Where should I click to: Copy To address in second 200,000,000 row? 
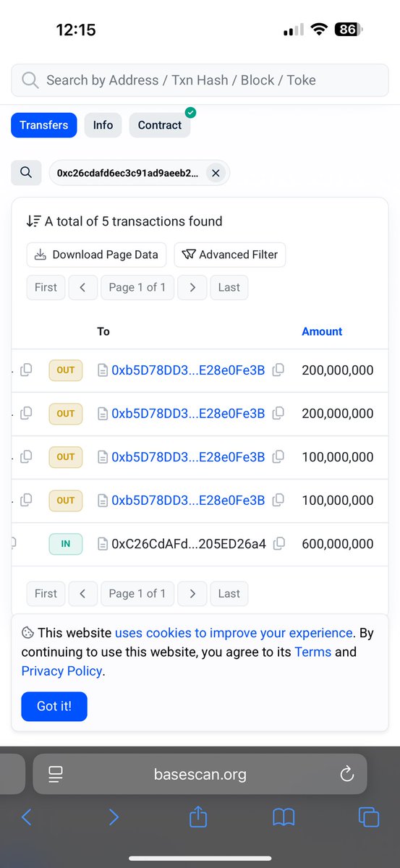[278, 413]
